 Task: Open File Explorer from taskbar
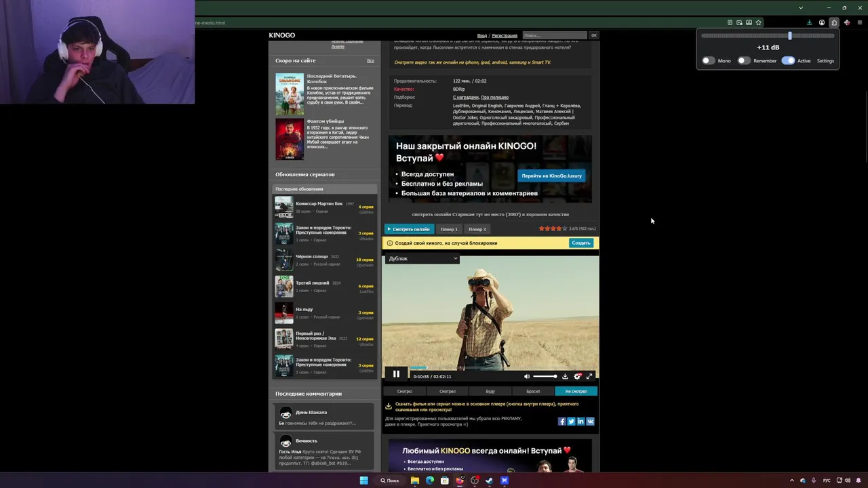pyautogui.click(x=415, y=481)
